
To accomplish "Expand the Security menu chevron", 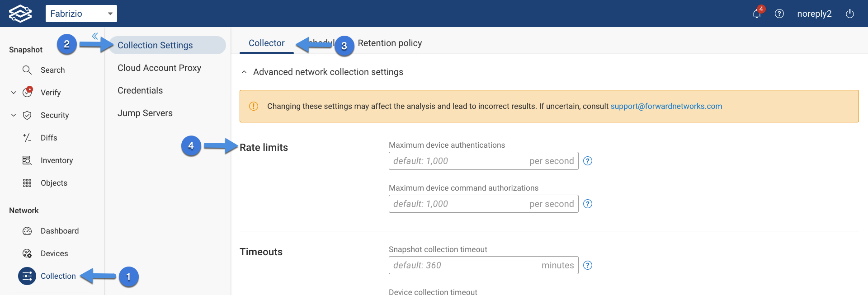I will [x=14, y=115].
